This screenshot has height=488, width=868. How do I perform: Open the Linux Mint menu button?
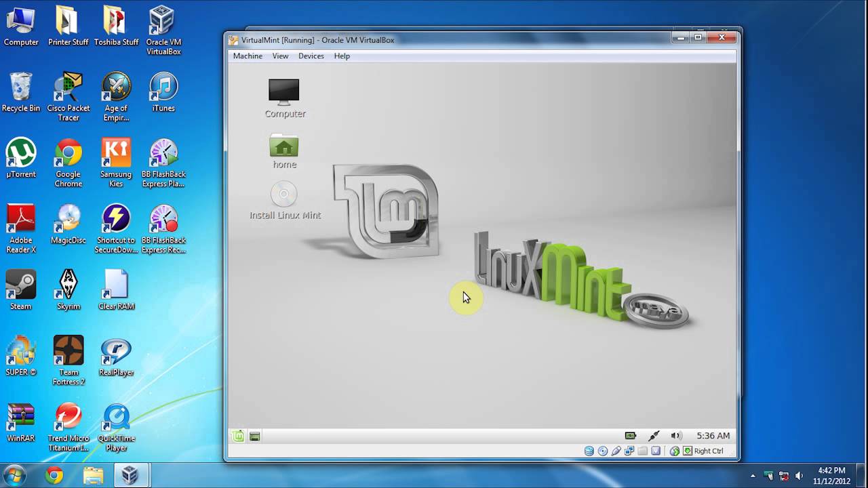click(x=238, y=436)
